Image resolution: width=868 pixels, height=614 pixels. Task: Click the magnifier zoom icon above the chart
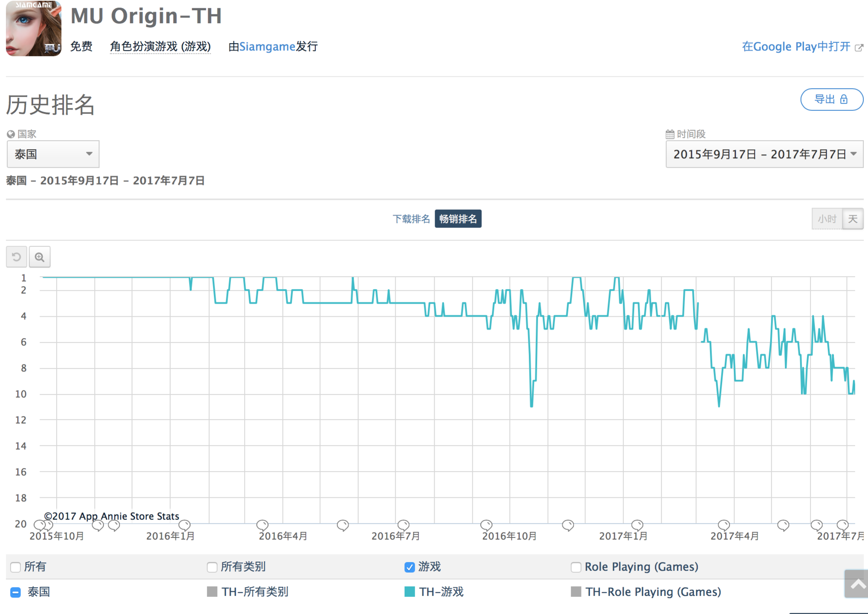tap(40, 257)
